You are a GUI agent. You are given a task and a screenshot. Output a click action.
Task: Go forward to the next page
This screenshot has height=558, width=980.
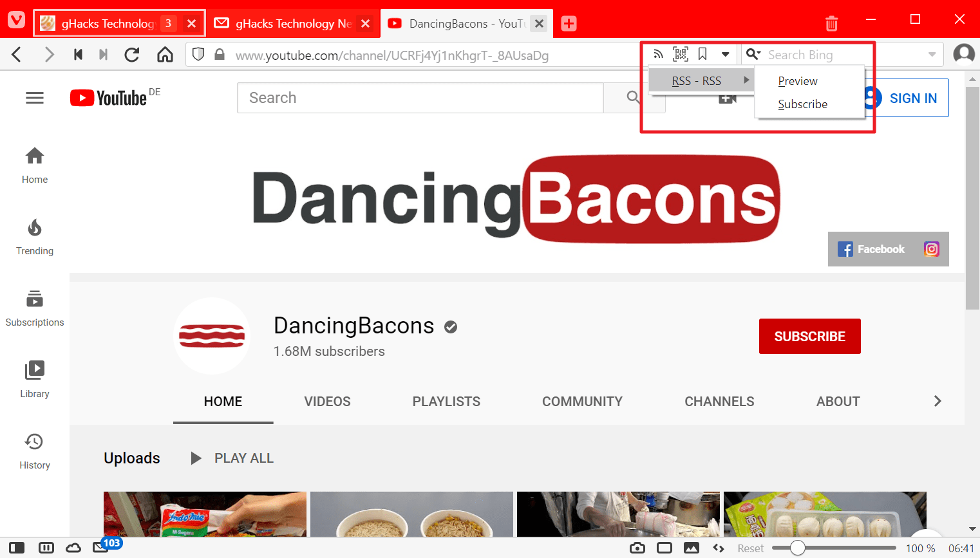click(49, 55)
